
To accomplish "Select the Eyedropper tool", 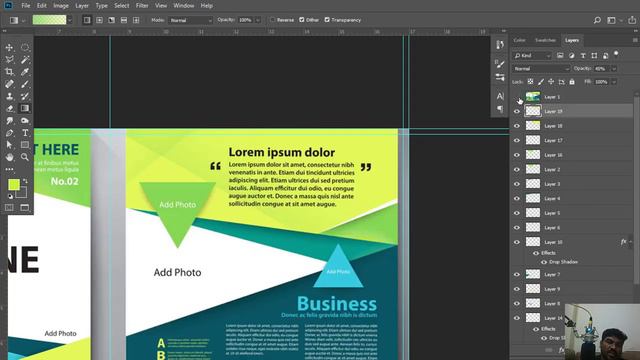I will (x=25, y=72).
